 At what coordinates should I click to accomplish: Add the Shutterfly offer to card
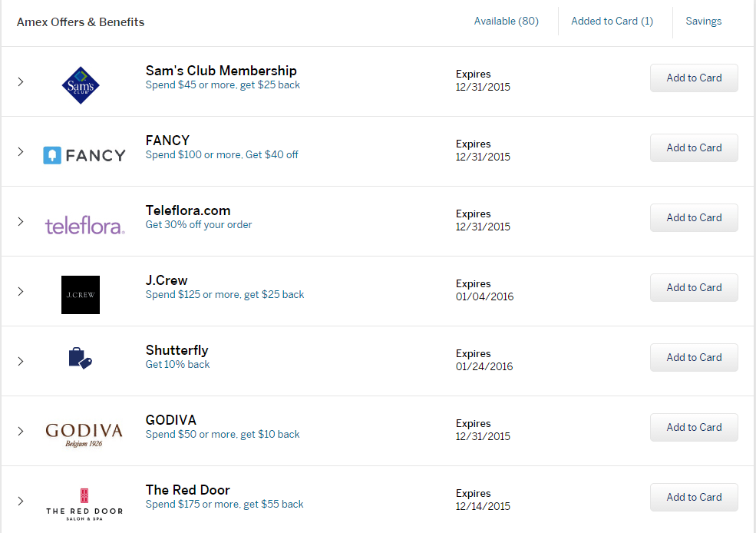(694, 357)
